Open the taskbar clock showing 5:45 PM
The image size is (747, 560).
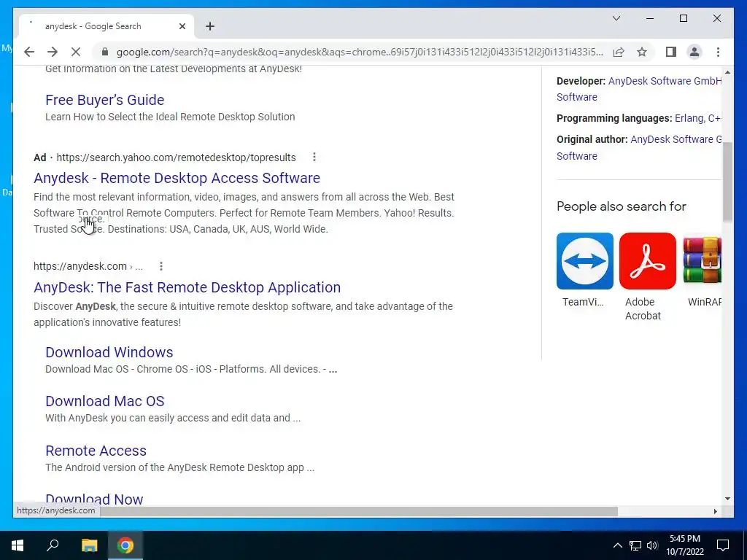[684, 545]
